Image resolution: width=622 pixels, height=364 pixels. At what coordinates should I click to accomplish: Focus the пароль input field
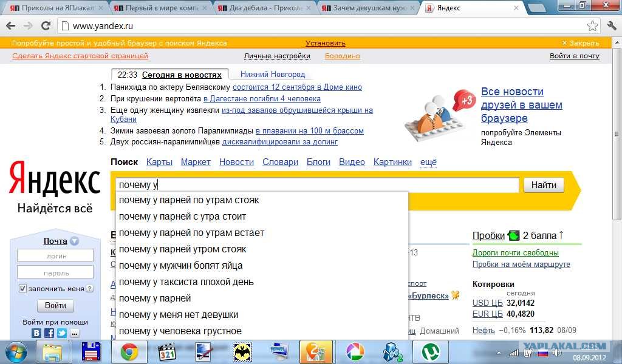pos(55,272)
